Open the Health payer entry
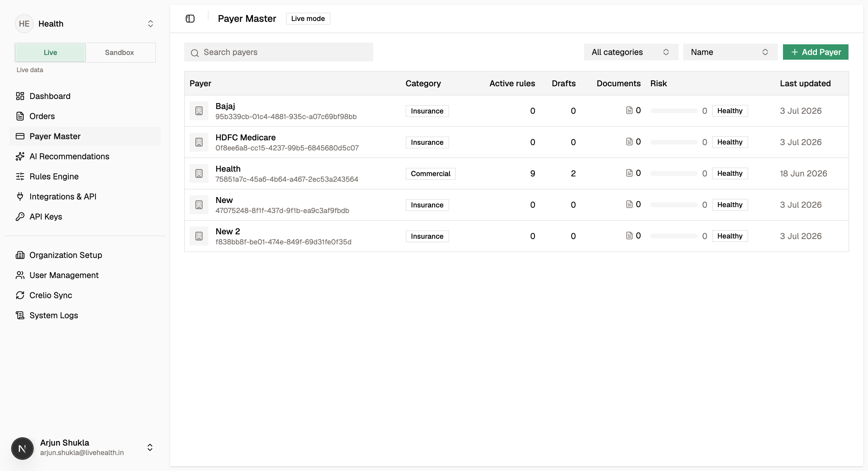This screenshot has height=471, width=868. (x=228, y=169)
